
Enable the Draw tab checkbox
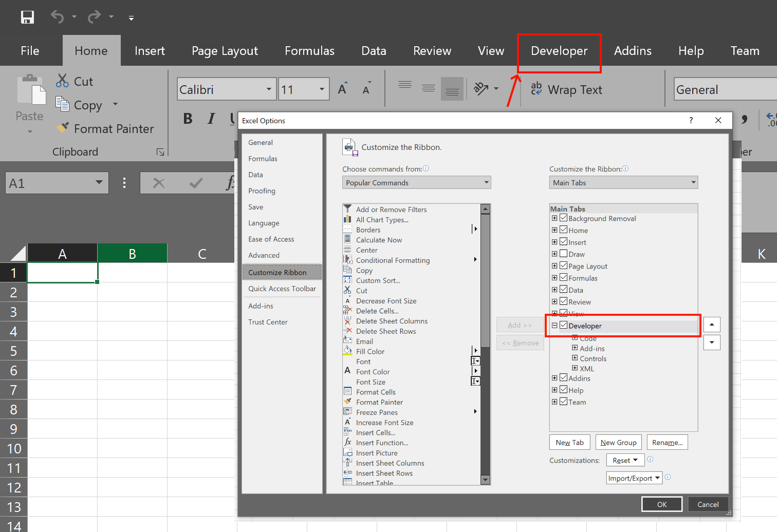pos(564,254)
